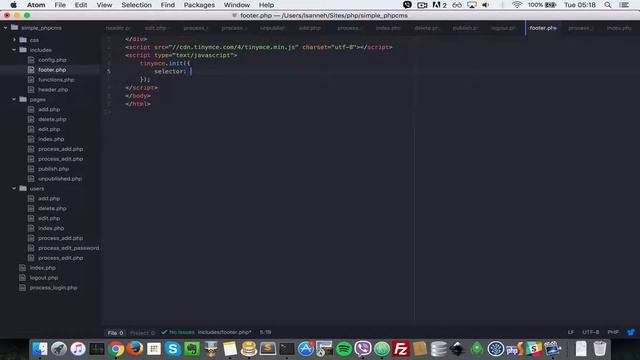
Task: Place cursor on the selector: code line
Action: tap(171, 71)
